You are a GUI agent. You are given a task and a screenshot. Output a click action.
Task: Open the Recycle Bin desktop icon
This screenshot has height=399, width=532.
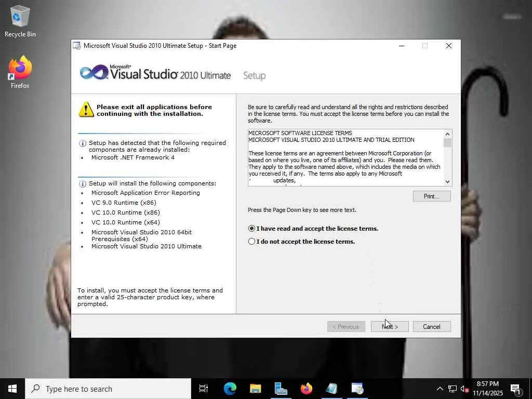[20, 21]
